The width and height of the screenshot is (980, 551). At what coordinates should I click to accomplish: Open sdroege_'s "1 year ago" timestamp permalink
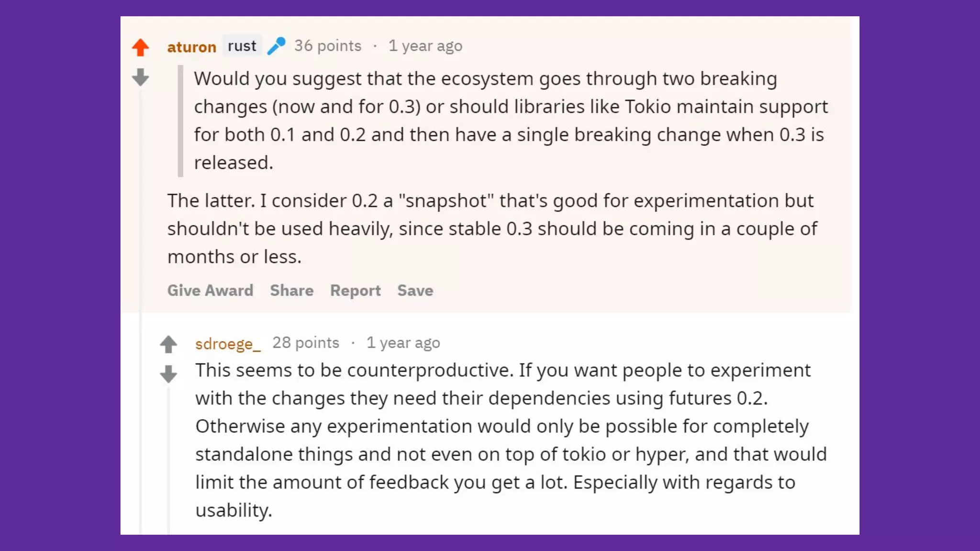coord(403,343)
